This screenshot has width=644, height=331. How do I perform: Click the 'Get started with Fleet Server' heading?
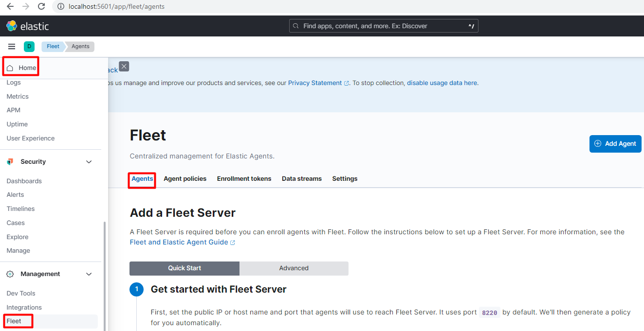[219, 289]
